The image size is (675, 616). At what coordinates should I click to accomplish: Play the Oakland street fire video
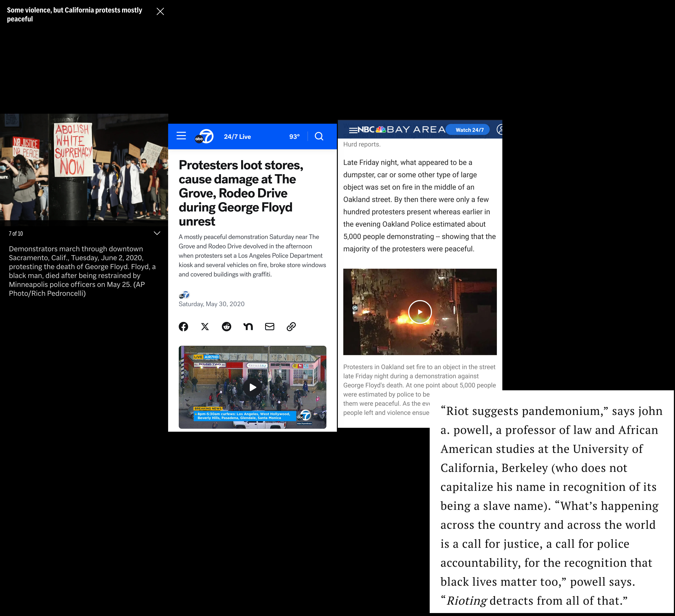click(x=420, y=312)
